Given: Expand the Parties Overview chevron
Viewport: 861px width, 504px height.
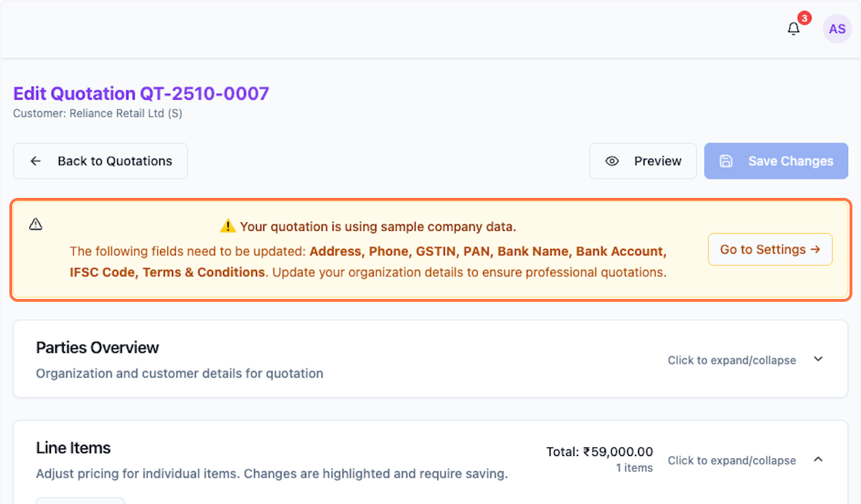Looking at the screenshot, I should click(818, 359).
